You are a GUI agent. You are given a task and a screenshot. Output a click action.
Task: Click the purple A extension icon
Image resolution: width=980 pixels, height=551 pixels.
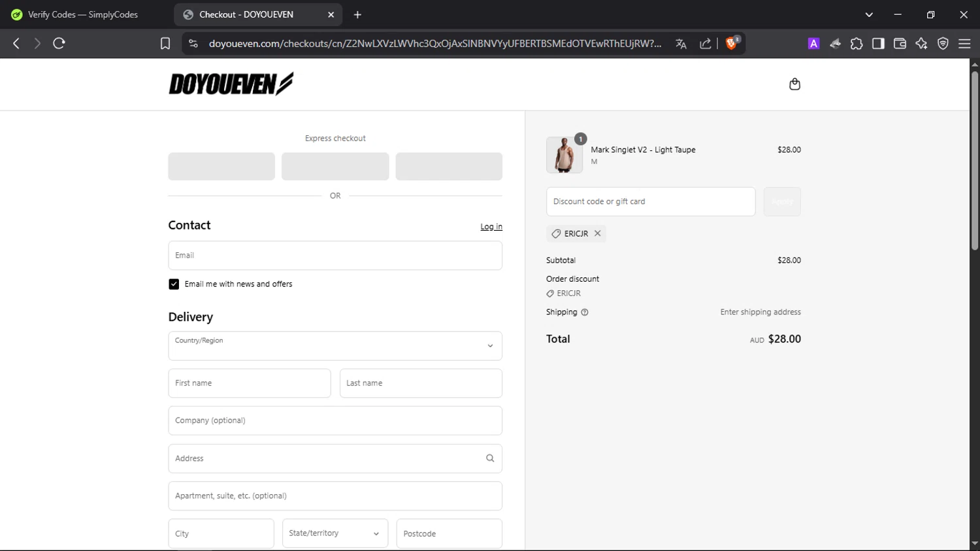[813, 44]
